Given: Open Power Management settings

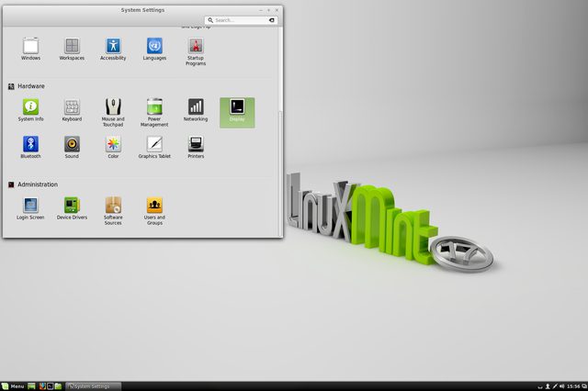Looking at the screenshot, I should (x=154, y=110).
